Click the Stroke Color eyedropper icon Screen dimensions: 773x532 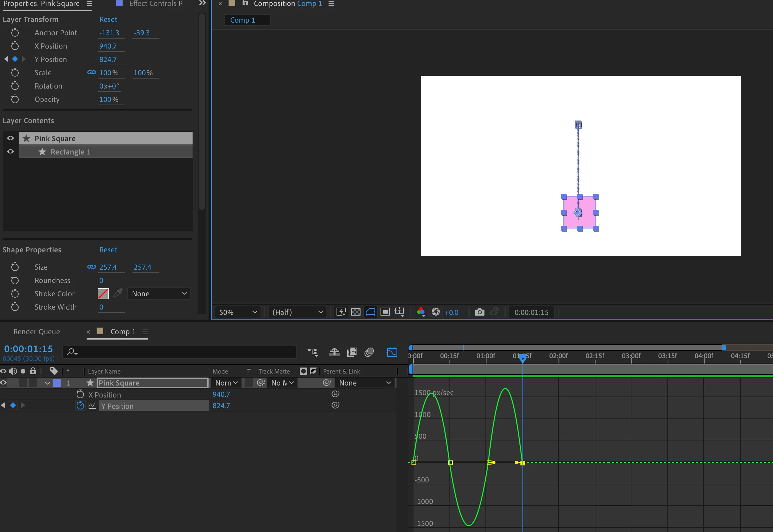coord(118,293)
